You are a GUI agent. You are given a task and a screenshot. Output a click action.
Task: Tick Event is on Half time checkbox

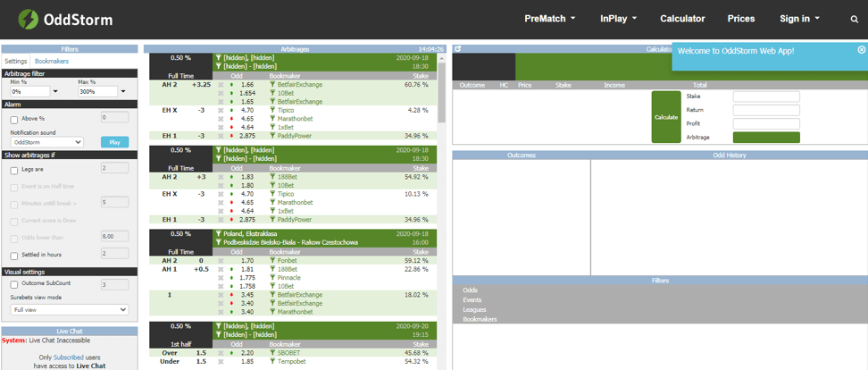tap(13, 187)
